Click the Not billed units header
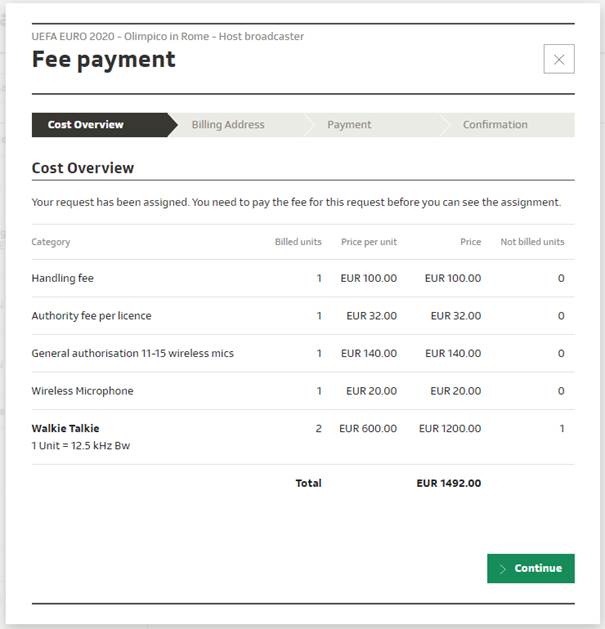 [531, 242]
